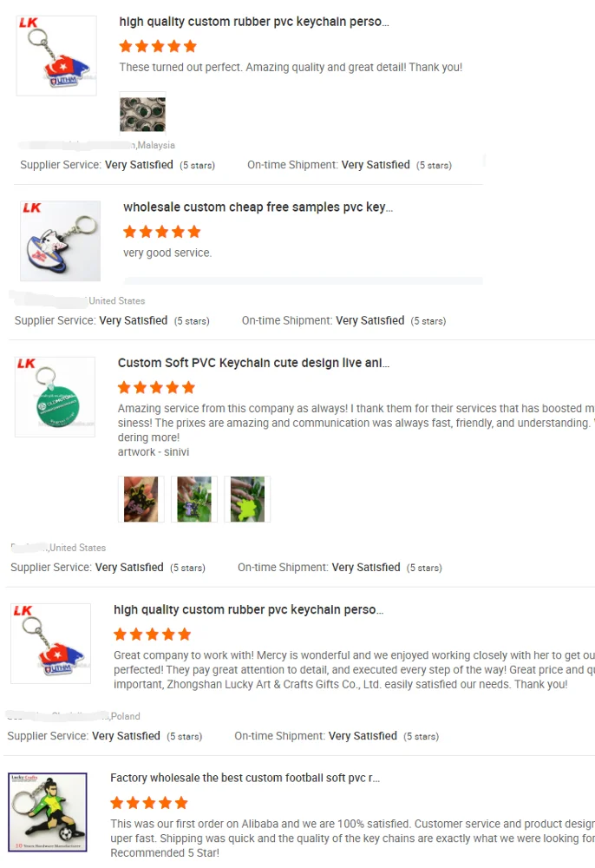595x868 pixels.
Task: Click stars above "Great company to work with" review
Action: 153,635
